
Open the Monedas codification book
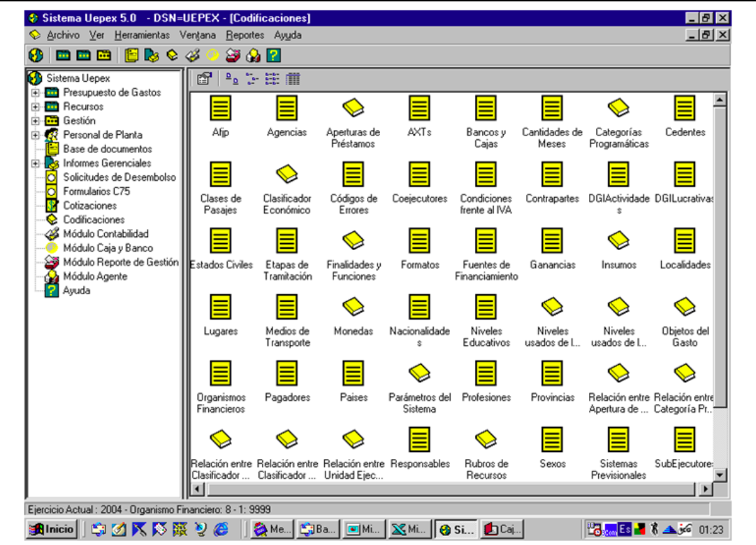click(354, 307)
